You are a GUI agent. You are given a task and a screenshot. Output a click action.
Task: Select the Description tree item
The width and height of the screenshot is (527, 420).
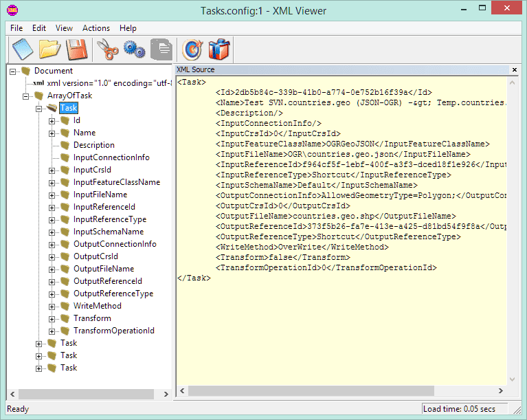[x=94, y=145]
